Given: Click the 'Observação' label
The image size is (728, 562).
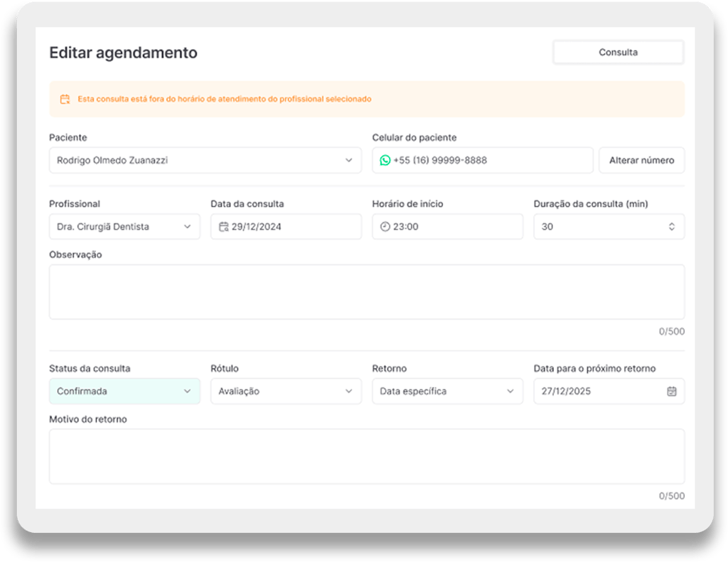Looking at the screenshot, I should [x=75, y=255].
